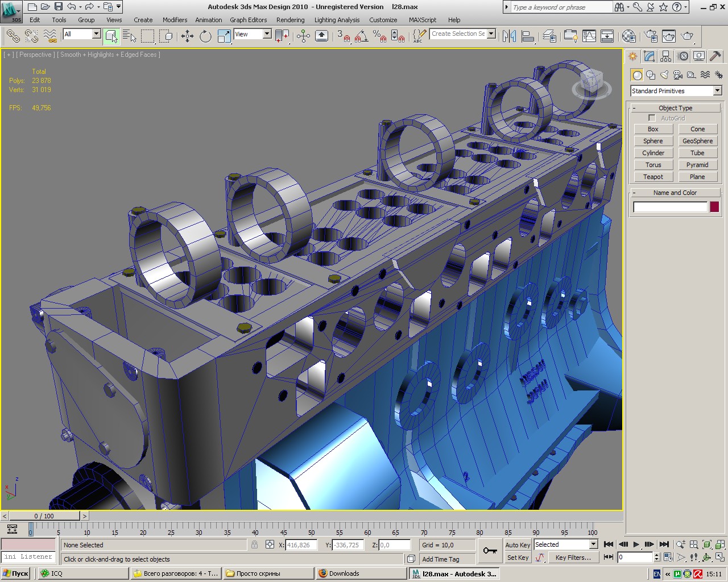The image size is (728, 582).
Task: Select the Select and Link tool
Action: click(13, 36)
